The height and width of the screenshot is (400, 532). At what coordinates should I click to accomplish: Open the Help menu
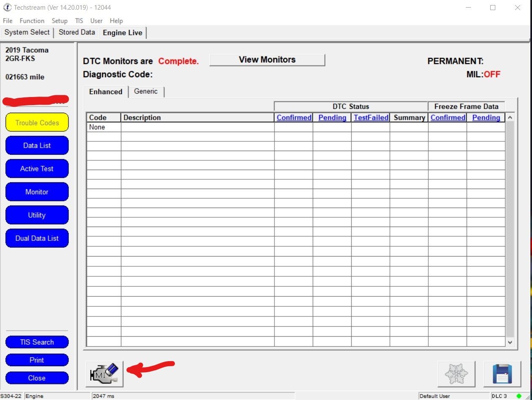point(116,21)
